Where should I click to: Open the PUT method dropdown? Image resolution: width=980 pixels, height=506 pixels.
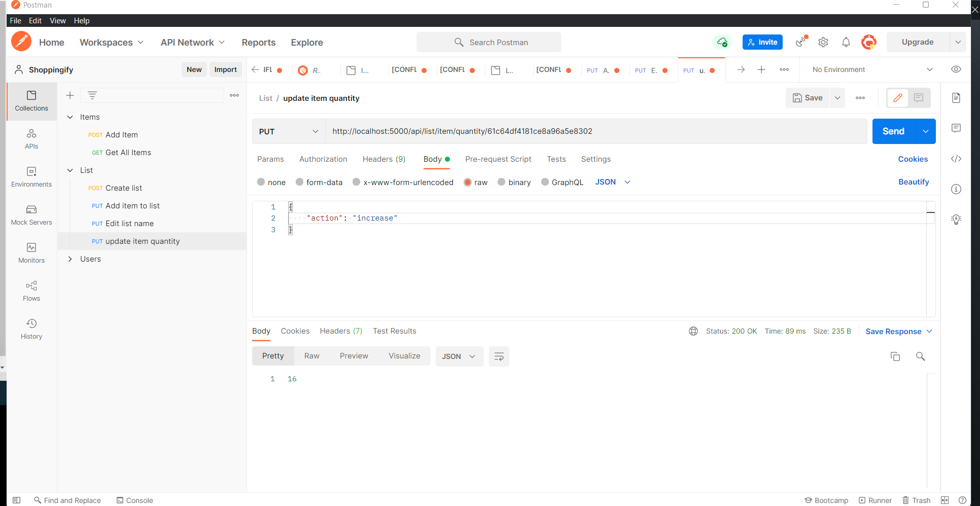coord(289,131)
